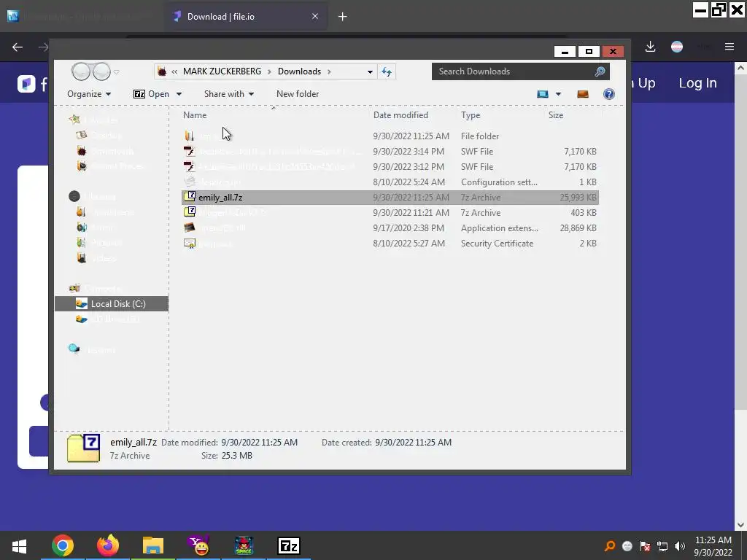Open the browser hamburger menu

point(729,47)
